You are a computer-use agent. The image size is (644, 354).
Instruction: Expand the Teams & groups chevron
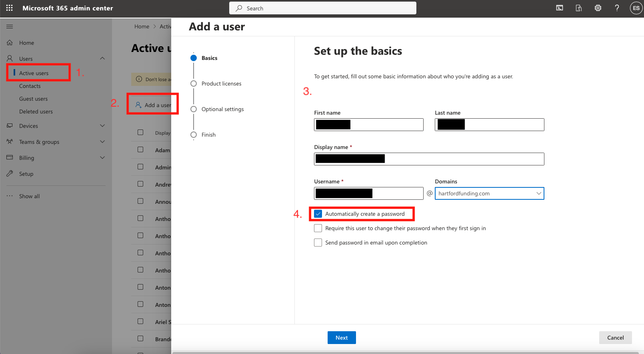coord(102,141)
